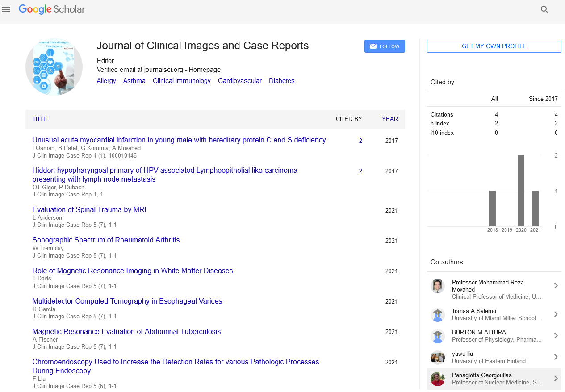Viewport: 565px width, 392px height.
Task: Click author text W Tremblay
Action: tap(48, 248)
